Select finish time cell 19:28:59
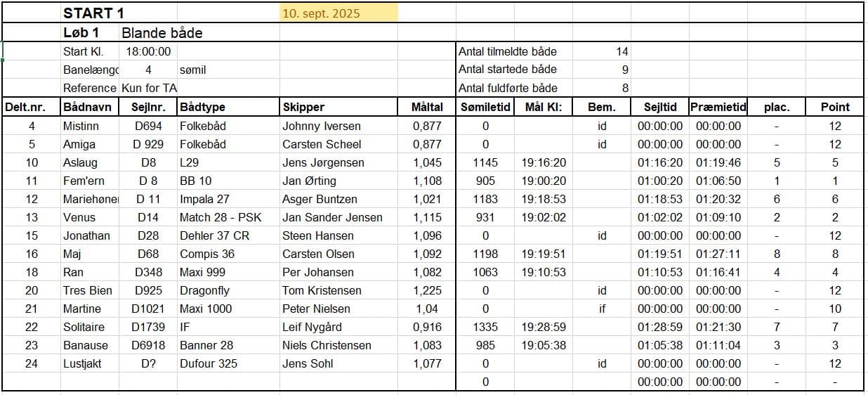Screen dimensions: 868x395 [x=544, y=327]
